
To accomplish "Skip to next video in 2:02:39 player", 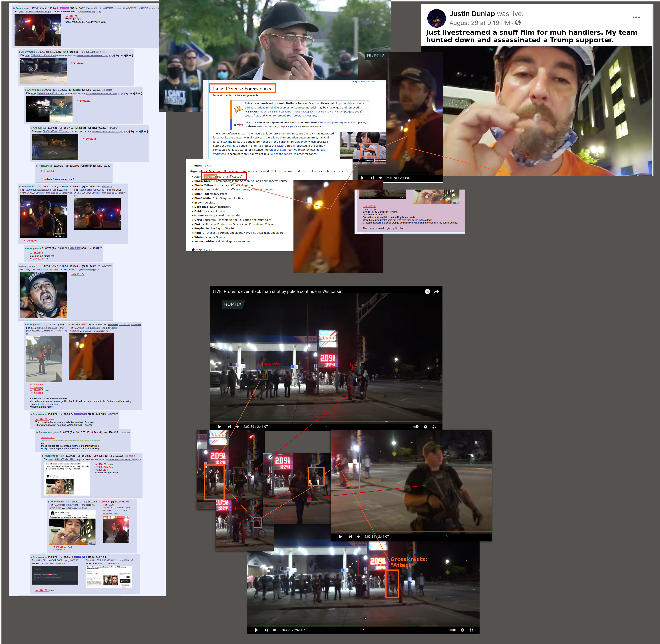I will tap(229, 426).
